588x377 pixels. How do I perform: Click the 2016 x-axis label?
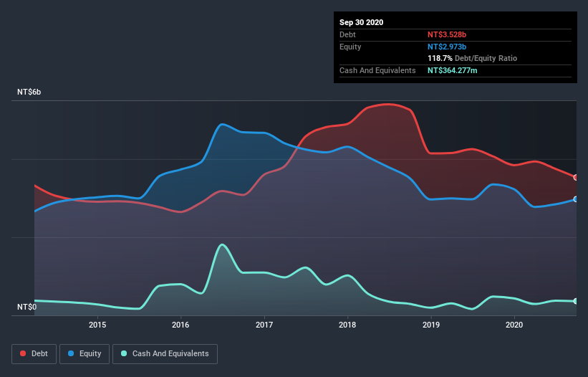[x=180, y=325]
